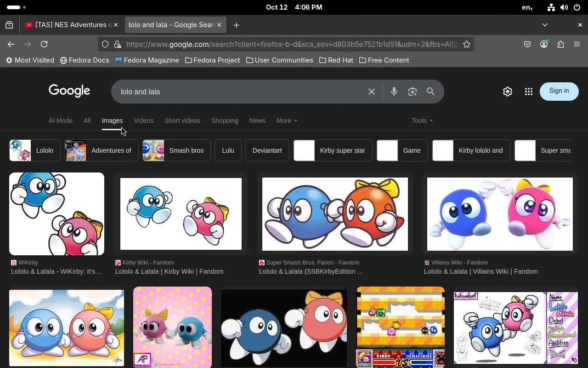This screenshot has width=588, height=368.
Task: Submit search with the magnifier icon
Action: (430, 92)
